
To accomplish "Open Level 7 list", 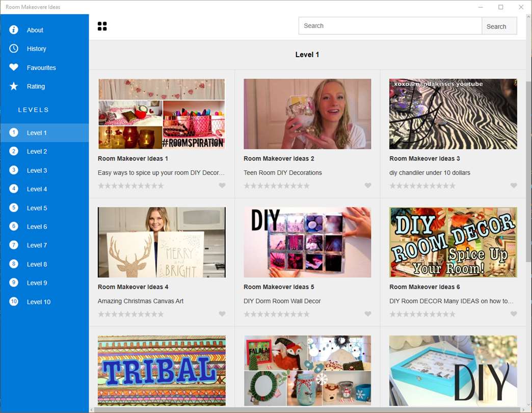I will tap(44, 245).
